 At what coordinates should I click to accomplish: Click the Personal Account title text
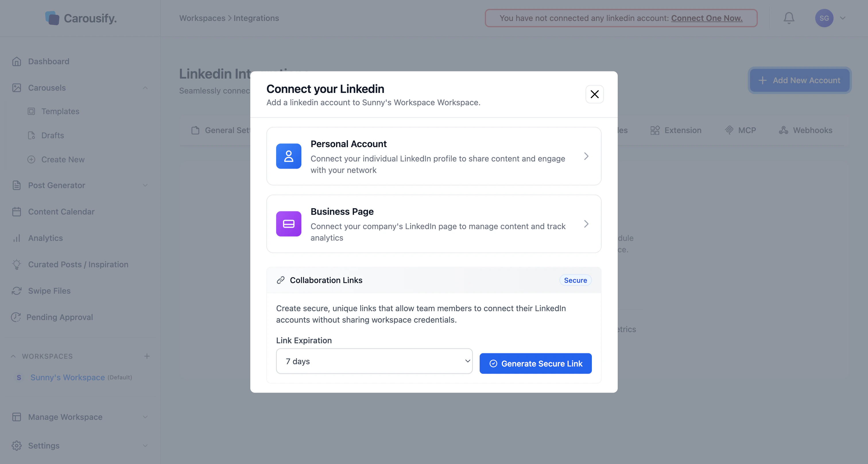(348, 144)
